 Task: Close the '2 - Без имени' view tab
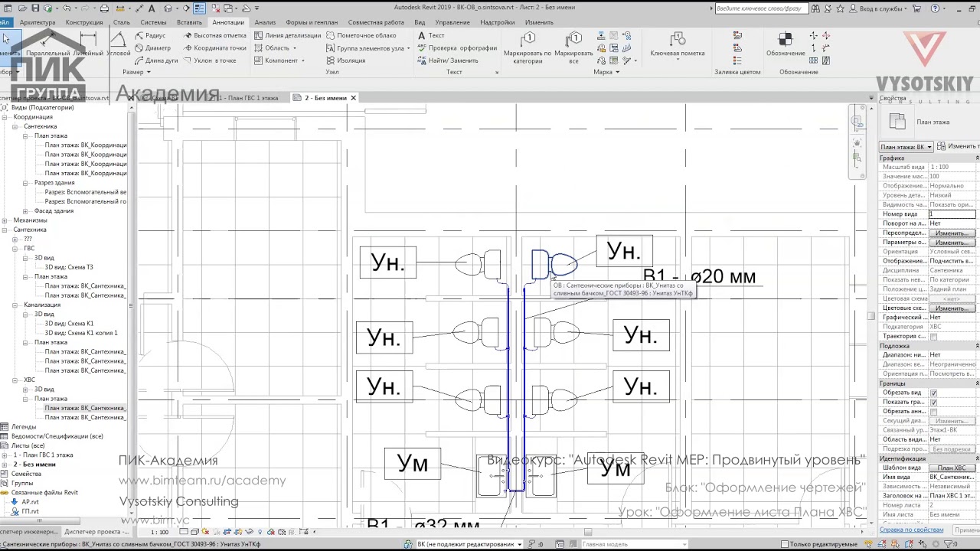point(353,98)
